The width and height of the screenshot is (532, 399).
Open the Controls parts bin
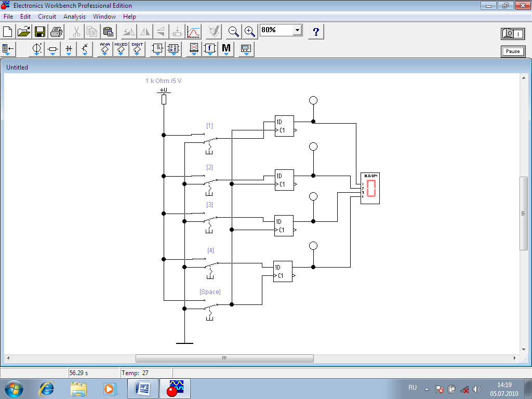210,49
